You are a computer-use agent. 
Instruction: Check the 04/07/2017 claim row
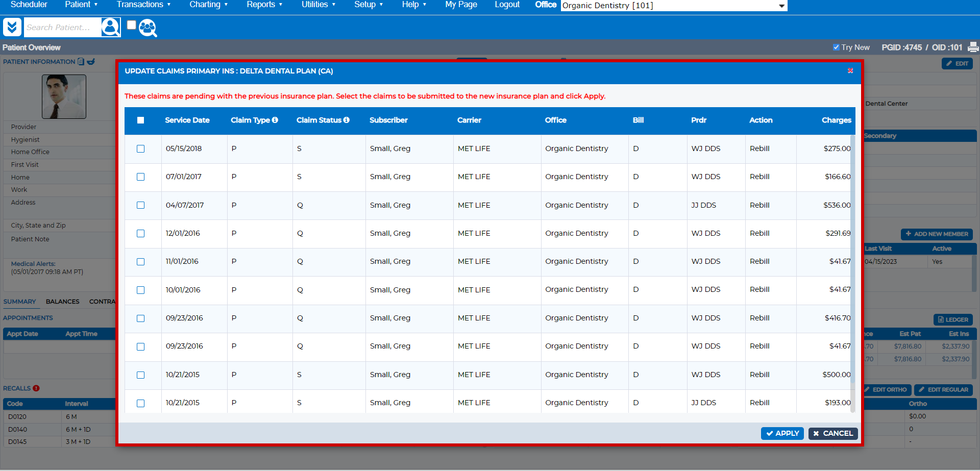pyautogui.click(x=141, y=205)
